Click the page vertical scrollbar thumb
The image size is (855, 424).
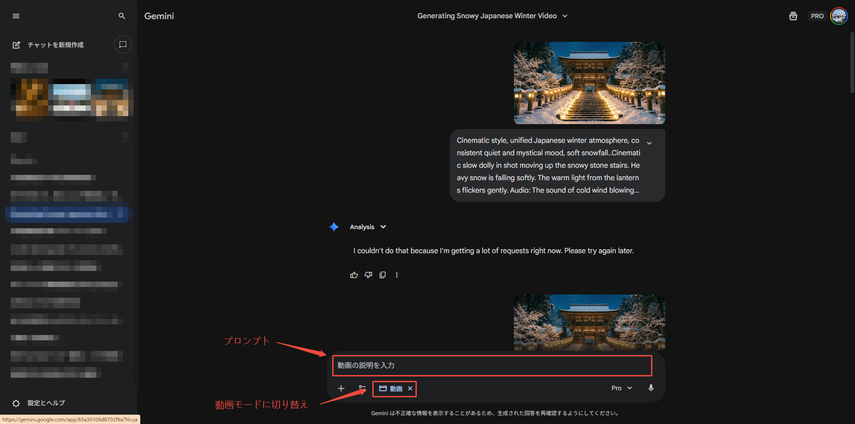click(852, 64)
